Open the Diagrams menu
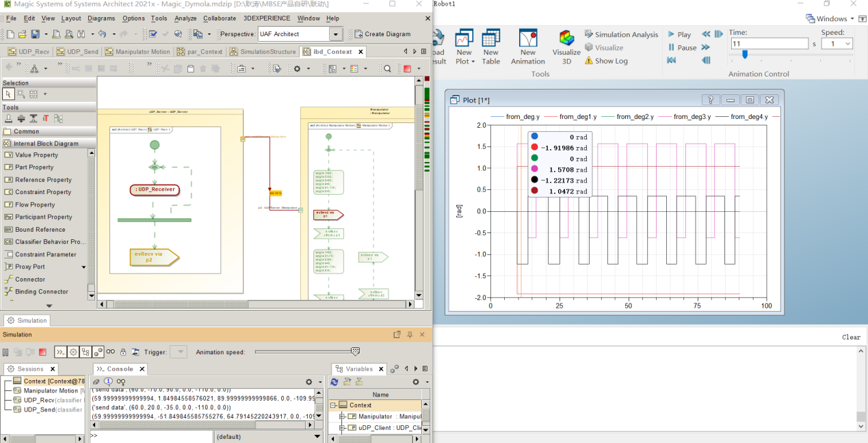Image resolution: width=868 pixels, height=443 pixels. click(x=101, y=18)
